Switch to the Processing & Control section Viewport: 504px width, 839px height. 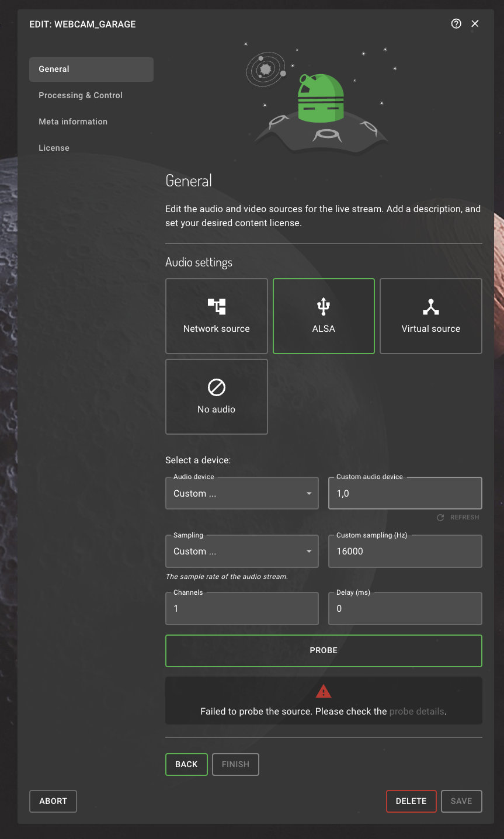[80, 95]
